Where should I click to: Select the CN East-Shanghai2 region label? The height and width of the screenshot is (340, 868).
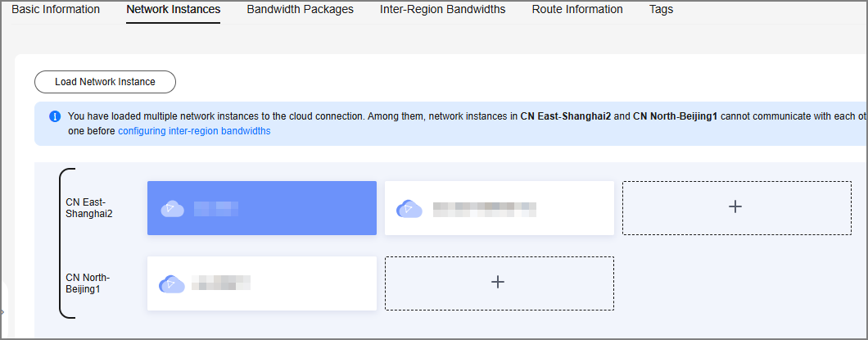[x=89, y=208]
